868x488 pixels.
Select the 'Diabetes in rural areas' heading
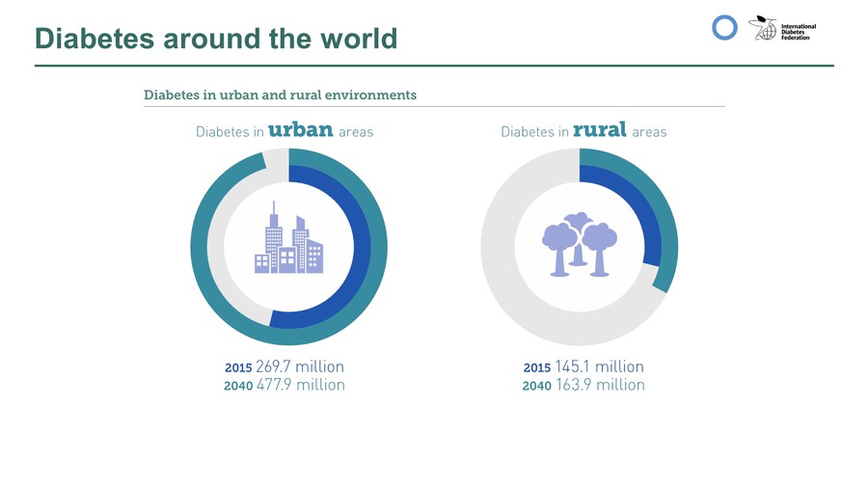point(583,131)
